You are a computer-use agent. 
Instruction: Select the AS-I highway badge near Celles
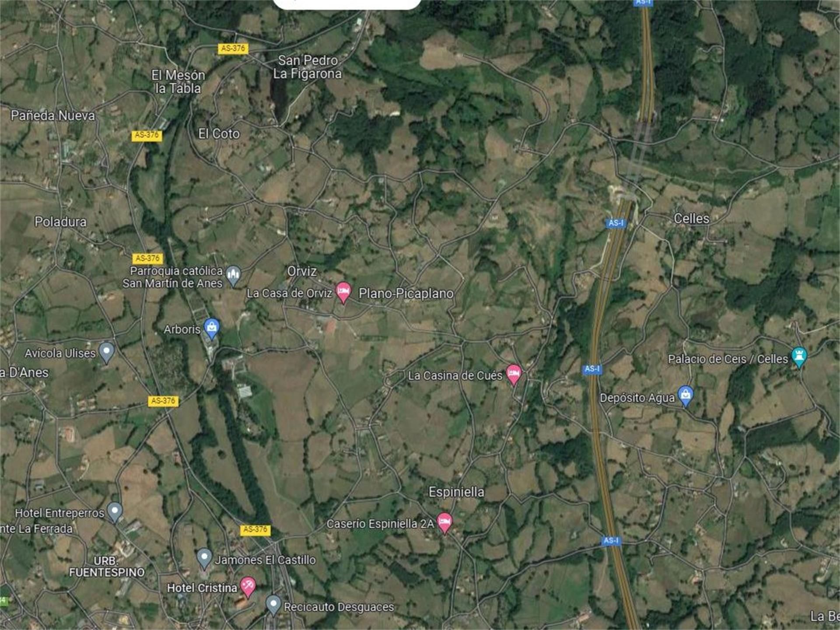616,223
